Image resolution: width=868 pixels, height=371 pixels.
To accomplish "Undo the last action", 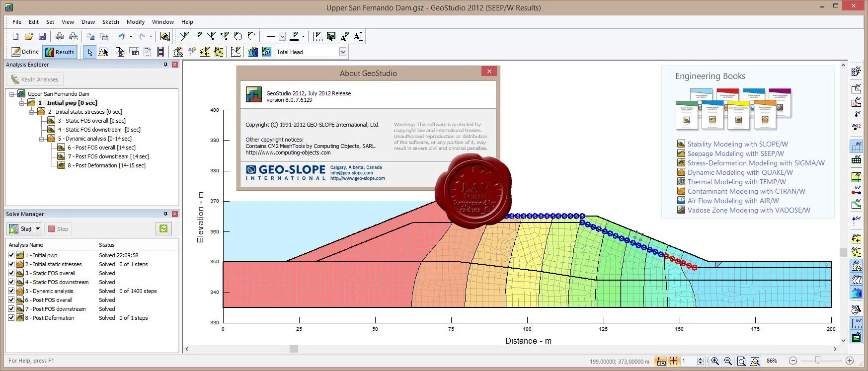I will coord(121,36).
